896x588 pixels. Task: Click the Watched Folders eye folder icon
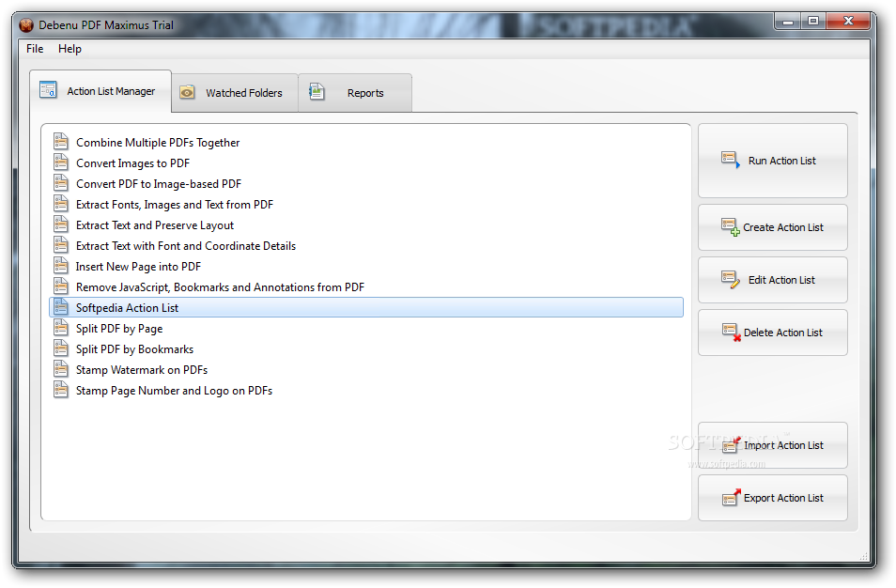pyautogui.click(x=187, y=92)
